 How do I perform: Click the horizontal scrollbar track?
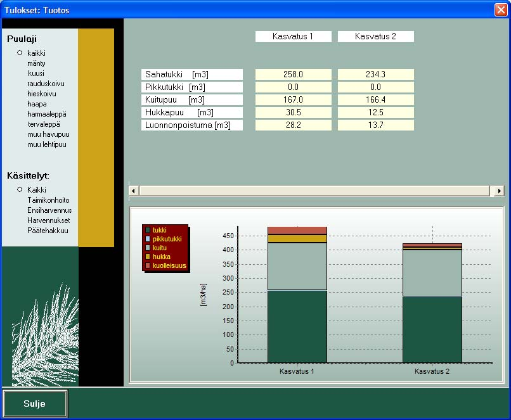pyautogui.click(x=314, y=191)
